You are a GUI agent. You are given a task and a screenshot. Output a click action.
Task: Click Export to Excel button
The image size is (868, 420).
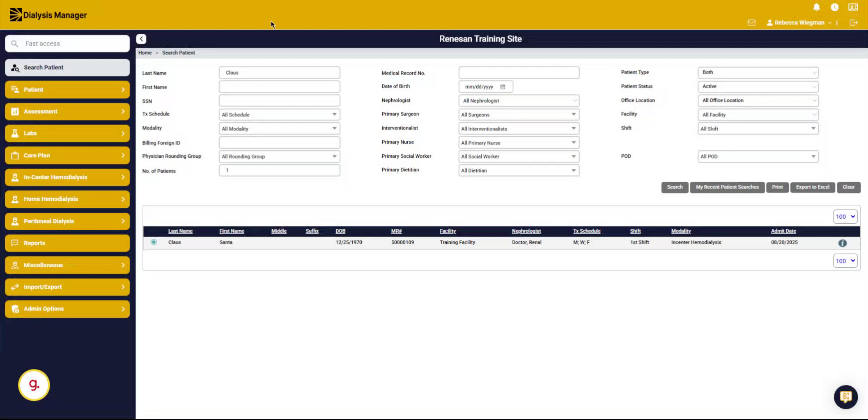point(812,187)
